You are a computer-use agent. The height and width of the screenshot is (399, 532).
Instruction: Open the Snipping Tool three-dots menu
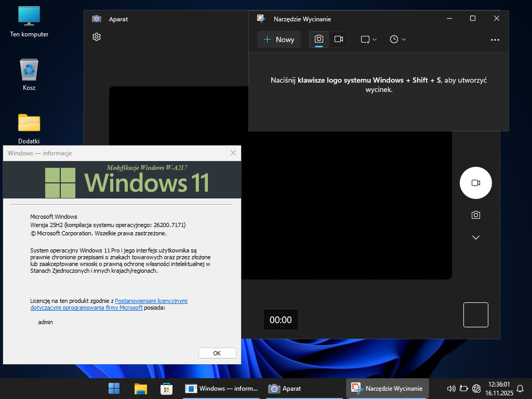click(495, 39)
